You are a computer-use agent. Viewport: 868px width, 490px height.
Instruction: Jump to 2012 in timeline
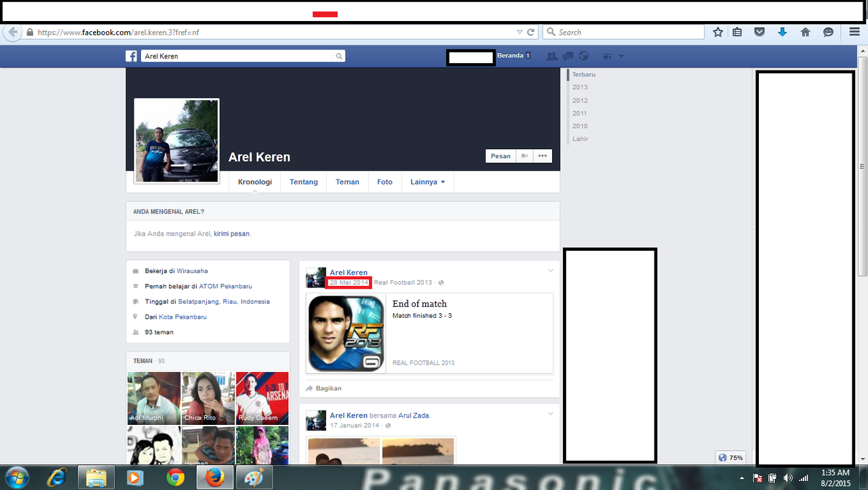pos(580,100)
